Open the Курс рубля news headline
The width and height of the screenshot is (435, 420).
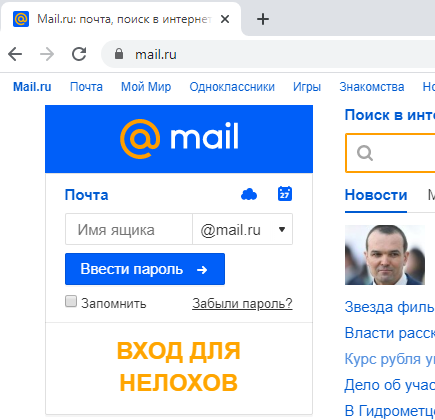coord(390,359)
